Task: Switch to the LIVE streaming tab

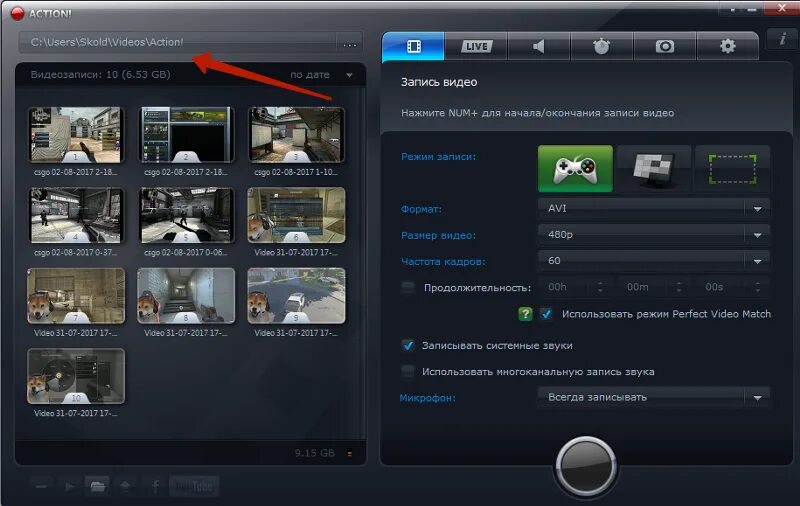Action: point(476,46)
